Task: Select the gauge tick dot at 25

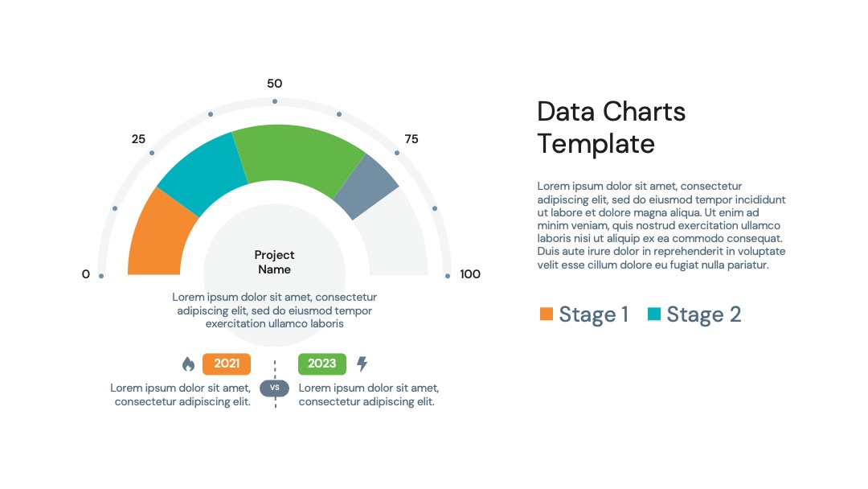Action: click(x=152, y=153)
